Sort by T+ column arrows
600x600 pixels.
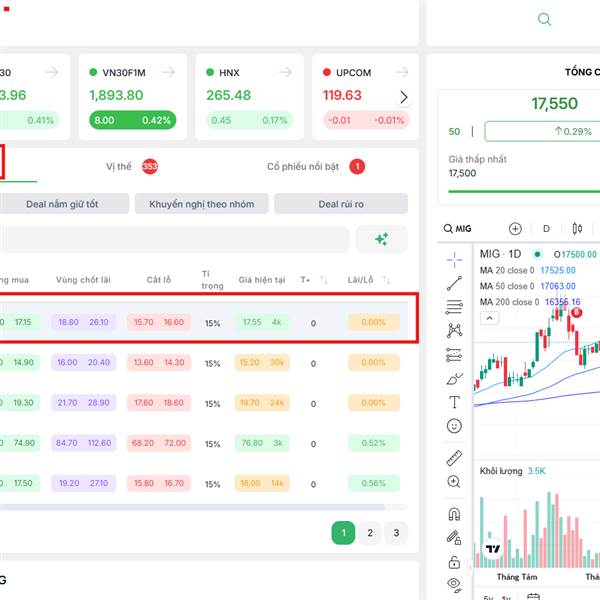pos(324,280)
